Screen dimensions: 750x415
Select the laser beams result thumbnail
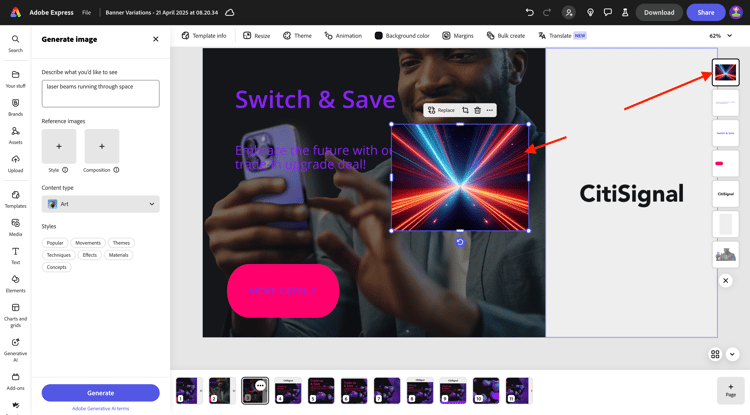pyautogui.click(x=726, y=72)
